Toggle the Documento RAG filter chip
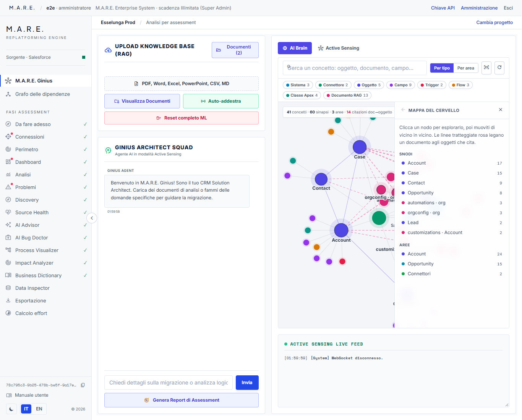This screenshot has width=522, height=420. 347,95
